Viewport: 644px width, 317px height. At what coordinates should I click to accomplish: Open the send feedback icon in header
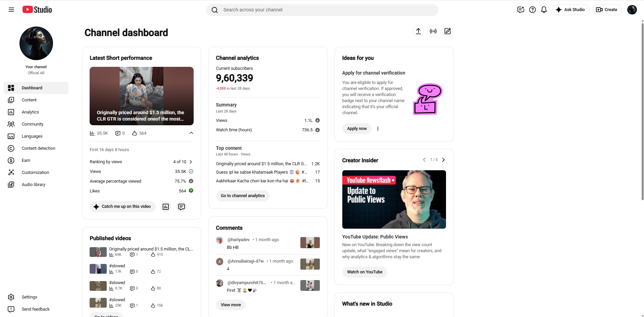coord(521,10)
